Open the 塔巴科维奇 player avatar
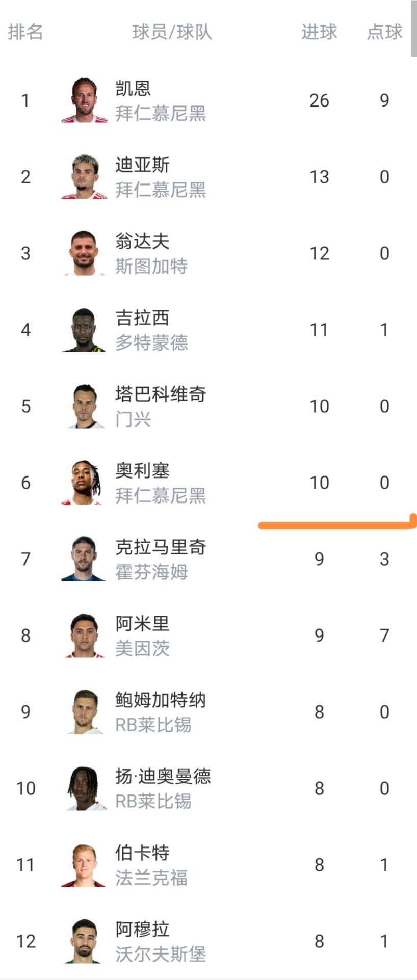This screenshot has height=980, width=417. coord(84,406)
